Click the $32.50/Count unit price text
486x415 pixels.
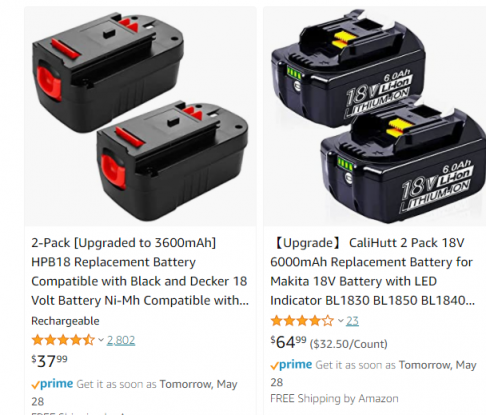[x=349, y=344]
